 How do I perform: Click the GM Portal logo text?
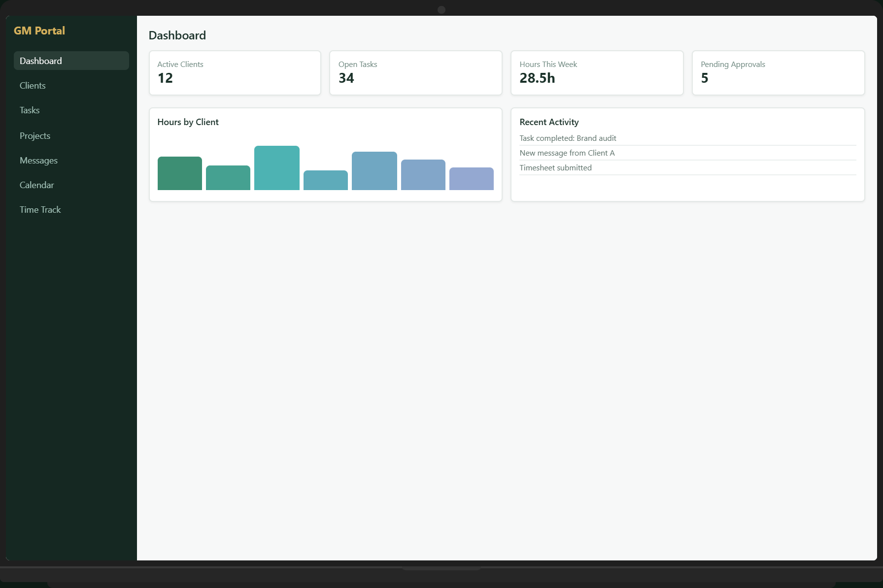tap(39, 31)
